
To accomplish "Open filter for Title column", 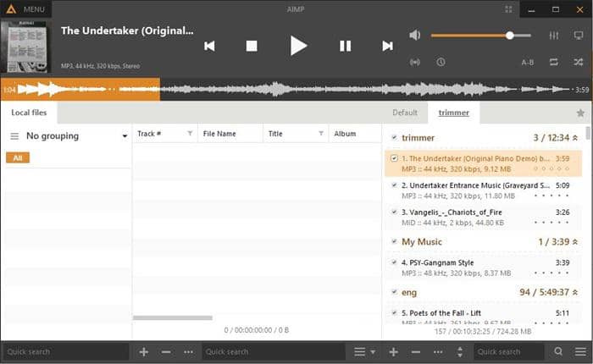I will (321, 133).
